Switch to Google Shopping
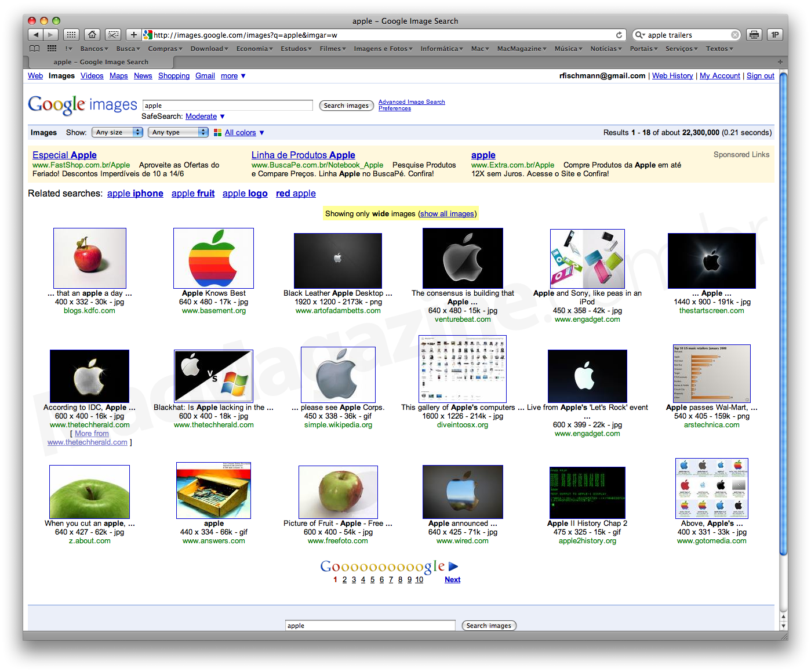Image resolution: width=811 pixels, height=672 pixels. point(174,76)
